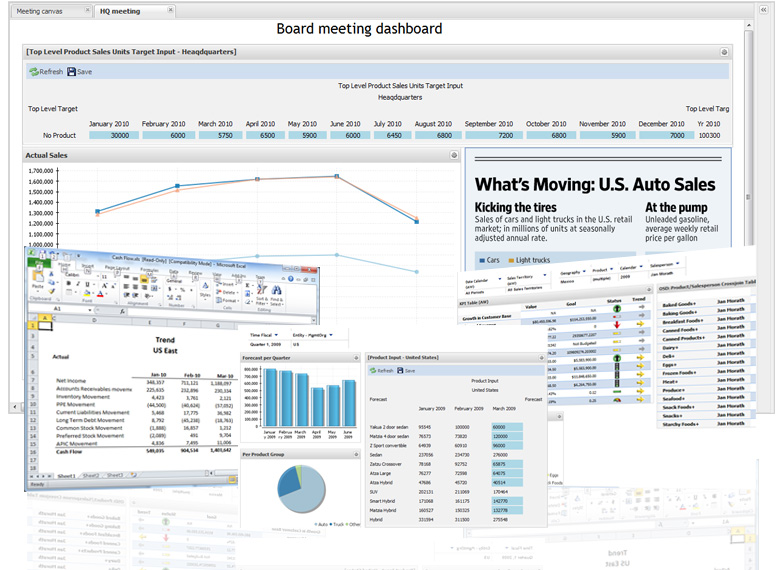Open the General number format dropdown in Excel

click(x=194, y=282)
